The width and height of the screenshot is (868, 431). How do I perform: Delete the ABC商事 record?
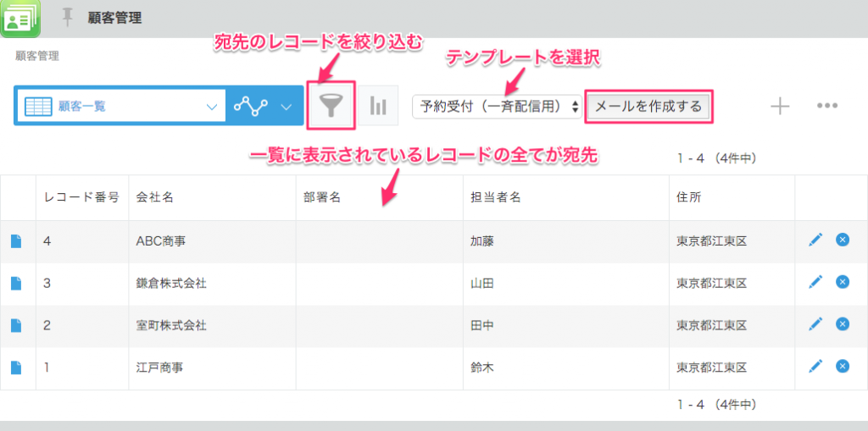843,240
